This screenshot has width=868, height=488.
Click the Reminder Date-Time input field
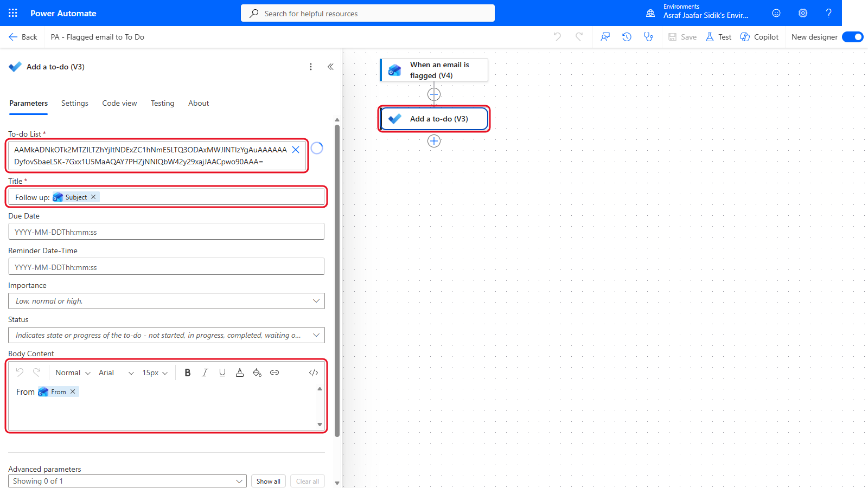tap(167, 267)
